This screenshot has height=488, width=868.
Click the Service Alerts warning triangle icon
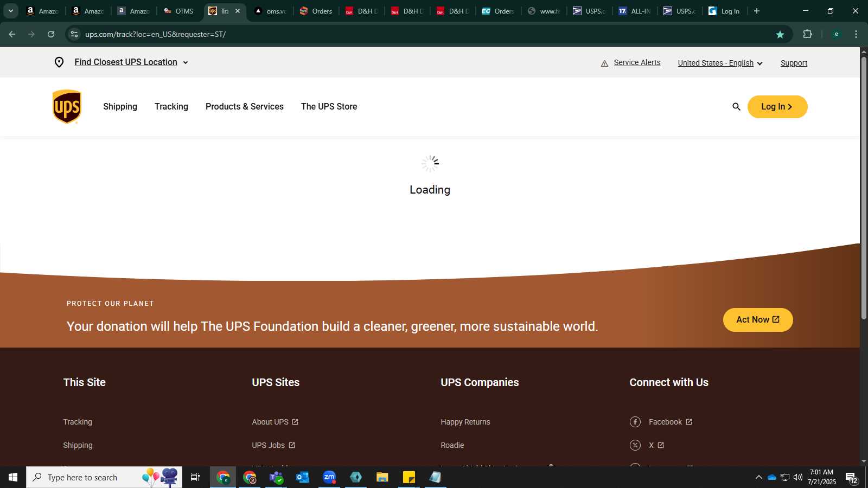pyautogui.click(x=604, y=63)
